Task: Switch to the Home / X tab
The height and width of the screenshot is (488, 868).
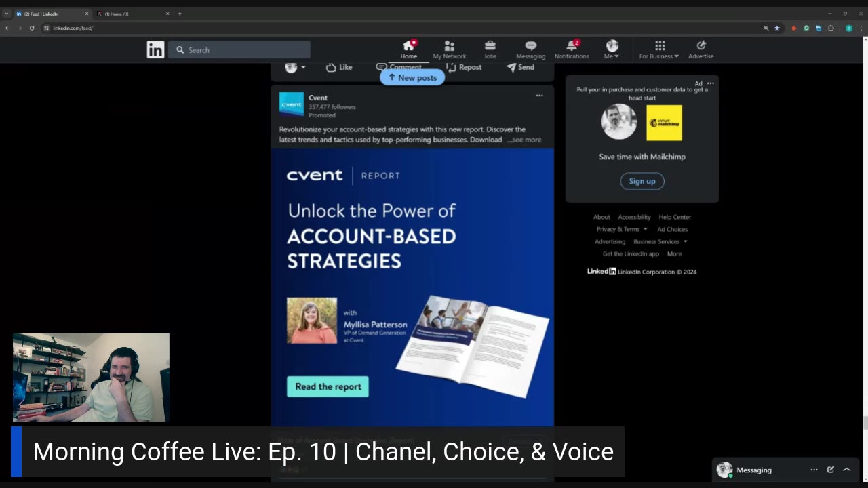Action: 133,14
